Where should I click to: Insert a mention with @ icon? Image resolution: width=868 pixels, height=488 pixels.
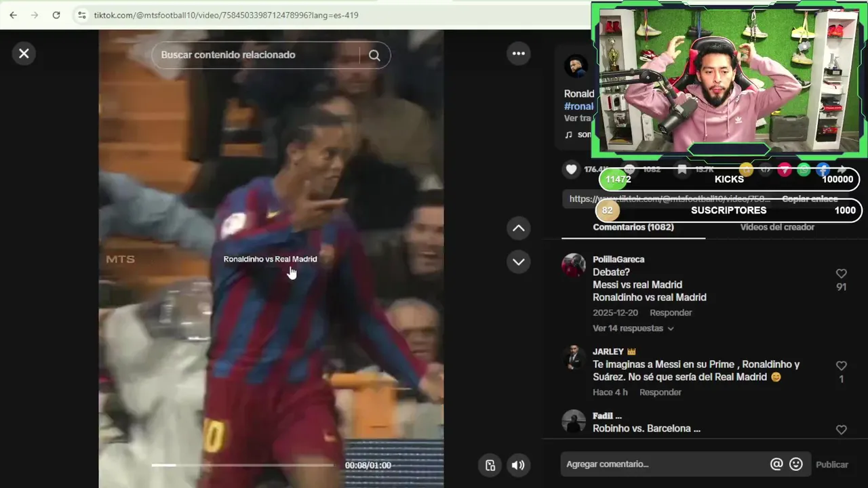(x=776, y=464)
